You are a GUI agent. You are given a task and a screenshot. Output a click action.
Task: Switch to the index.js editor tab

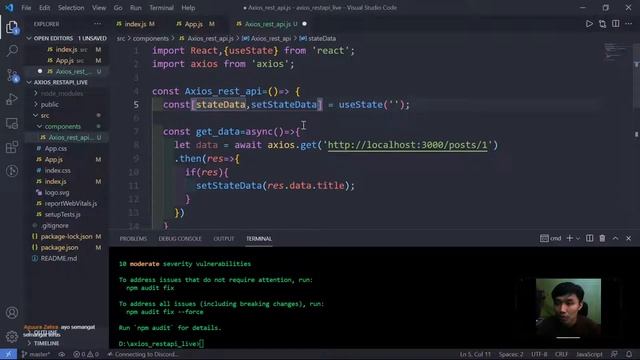[136, 24]
